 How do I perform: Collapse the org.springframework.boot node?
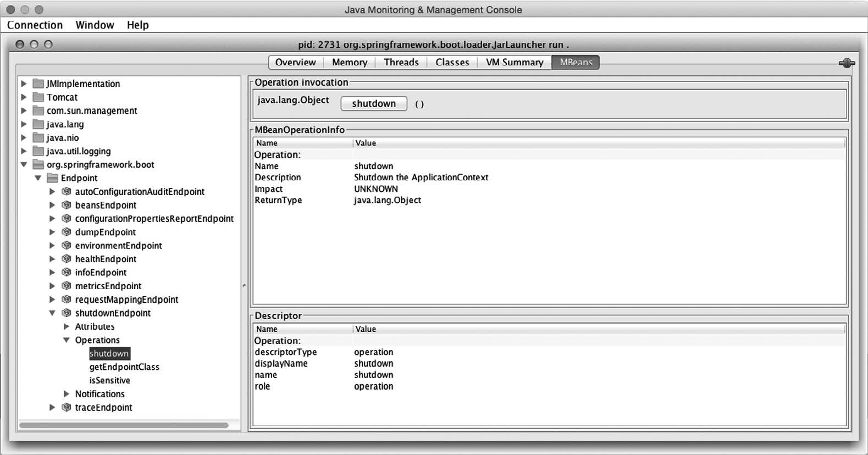click(24, 164)
